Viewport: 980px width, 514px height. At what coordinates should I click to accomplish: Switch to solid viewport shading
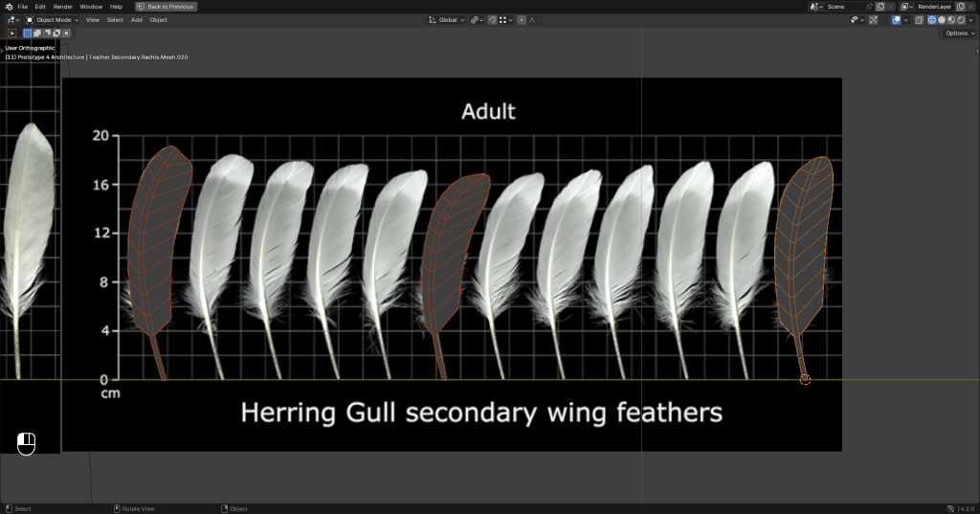click(941, 19)
